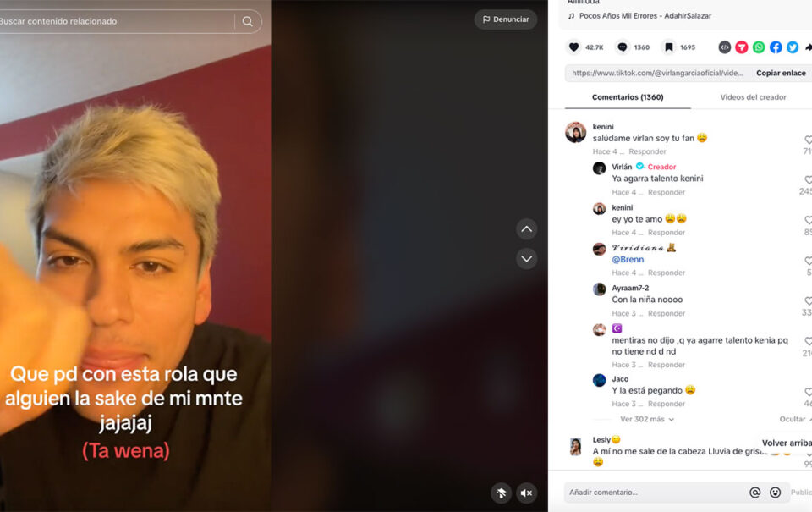Like kenini's comment 'salúdame virlan'
Viewport: 812px width, 512px height.
[x=808, y=140]
